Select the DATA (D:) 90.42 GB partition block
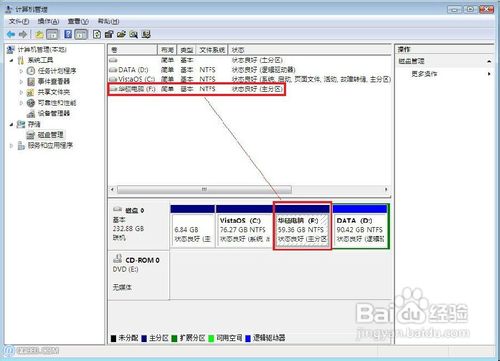Viewport: 500px width, 361px height. [x=361, y=226]
